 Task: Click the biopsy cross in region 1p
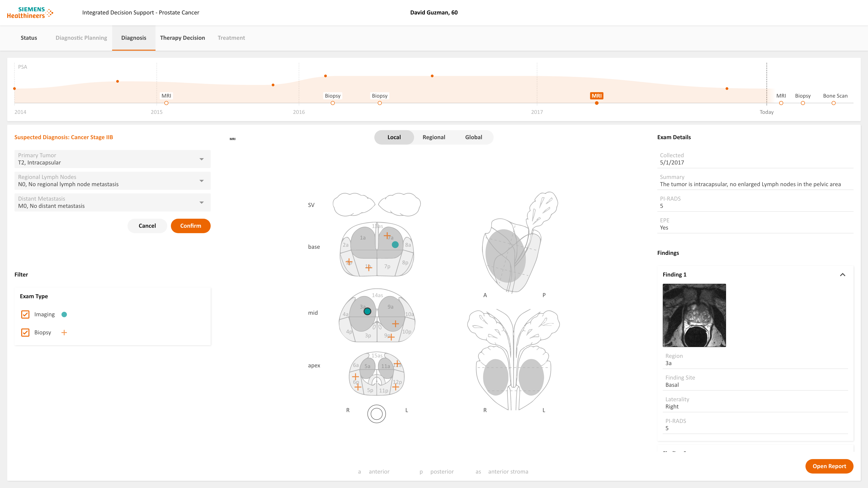click(x=369, y=268)
